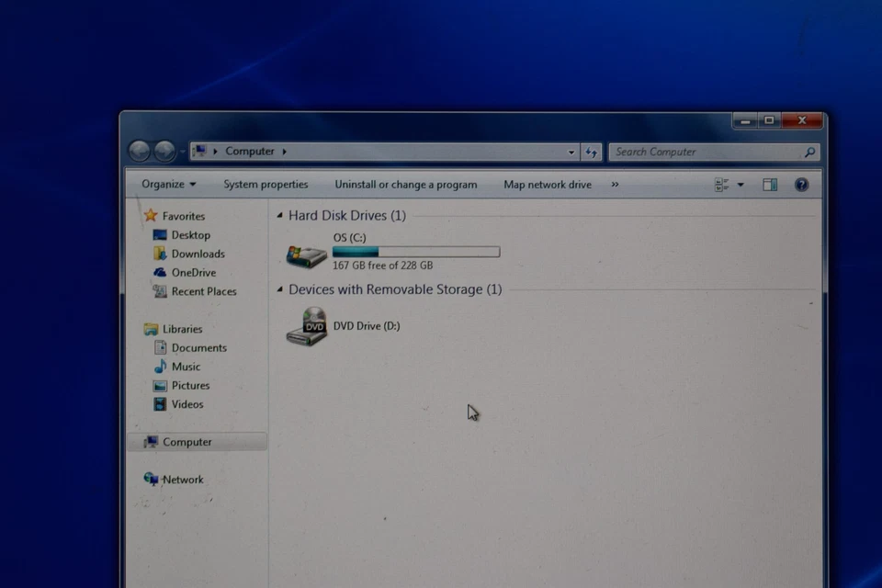This screenshot has height=588, width=882.
Task: Collapse the Hard Disk Drives (1) section
Action: [x=278, y=215]
